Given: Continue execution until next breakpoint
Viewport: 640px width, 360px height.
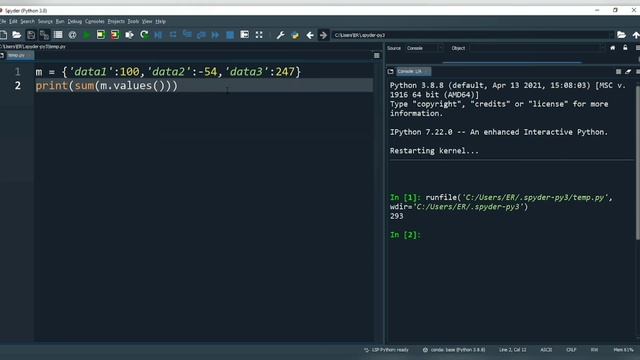Looking at the screenshot, I should tap(216, 35).
